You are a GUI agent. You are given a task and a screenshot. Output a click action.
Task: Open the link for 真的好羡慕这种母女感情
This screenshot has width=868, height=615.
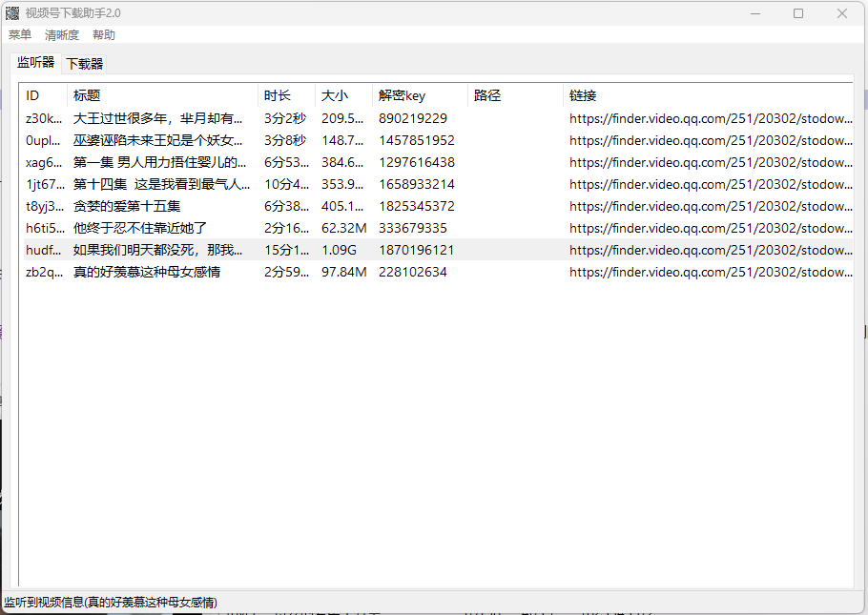point(710,272)
